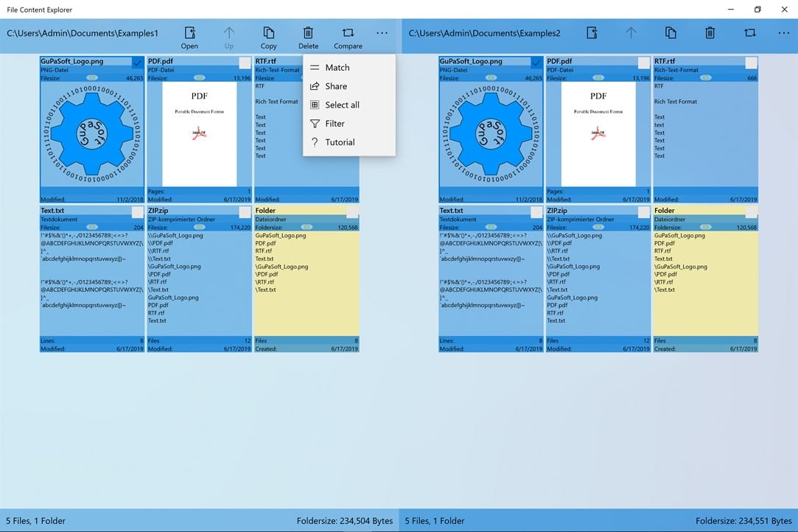Open the Tutorial menu entry
798x532 pixels.
[340, 143]
